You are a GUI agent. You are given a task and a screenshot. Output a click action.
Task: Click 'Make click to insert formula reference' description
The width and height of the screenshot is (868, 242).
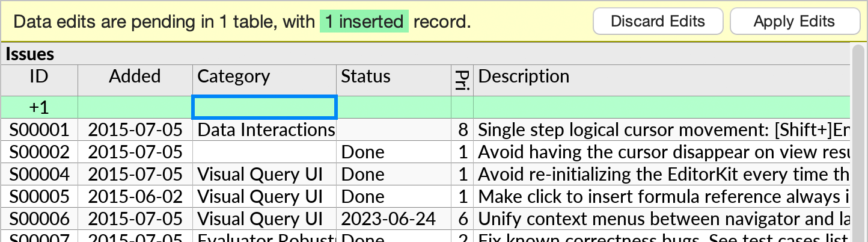pyautogui.click(x=661, y=197)
